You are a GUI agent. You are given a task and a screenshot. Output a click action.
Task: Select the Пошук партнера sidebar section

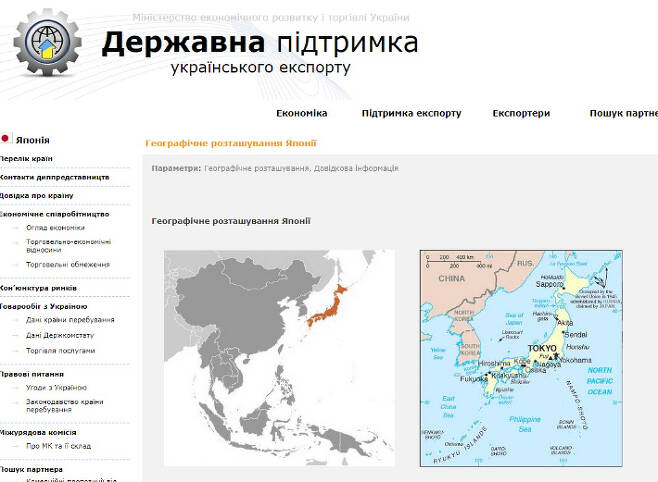point(31,469)
